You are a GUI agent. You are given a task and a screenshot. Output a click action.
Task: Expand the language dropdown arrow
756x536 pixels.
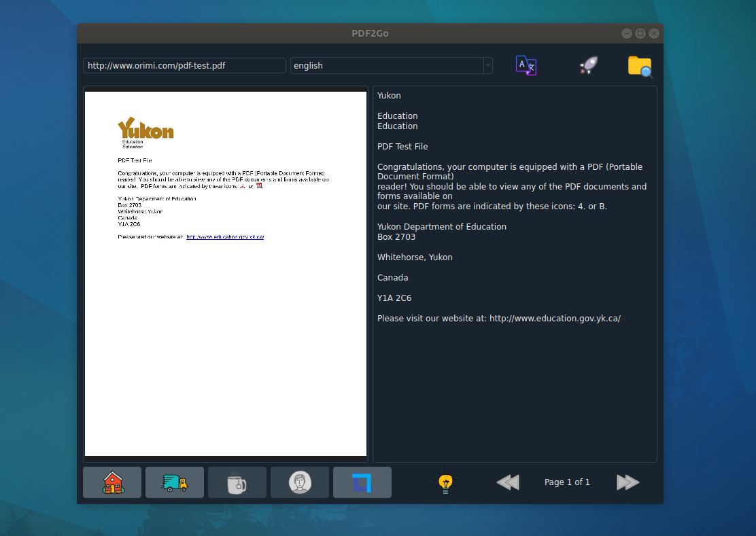(x=487, y=66)
